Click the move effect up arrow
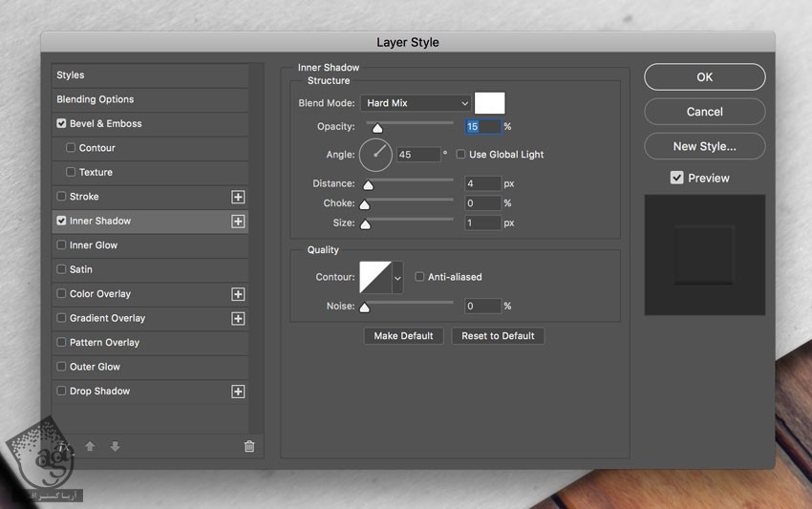The width and height of the screenshot is (812, 509). tap(91, 446)
